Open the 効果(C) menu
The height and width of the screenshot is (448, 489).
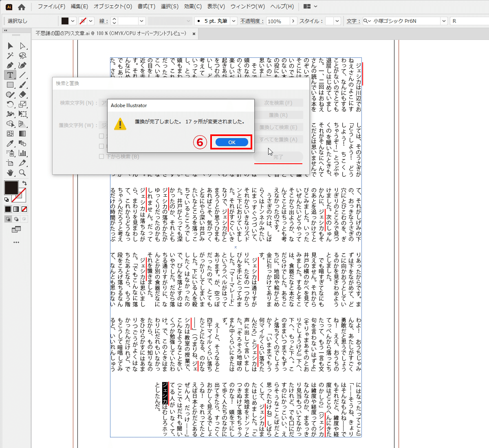pyautogui.click(x=193, y=7)
